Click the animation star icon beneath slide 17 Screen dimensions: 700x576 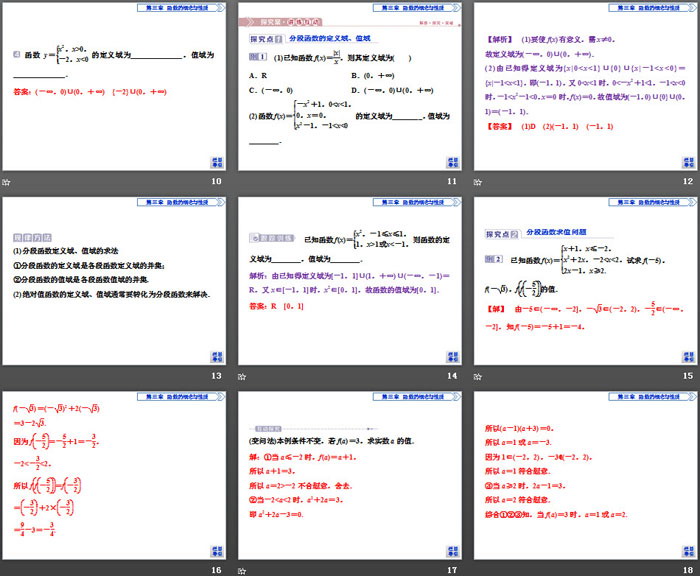(243, 570)
